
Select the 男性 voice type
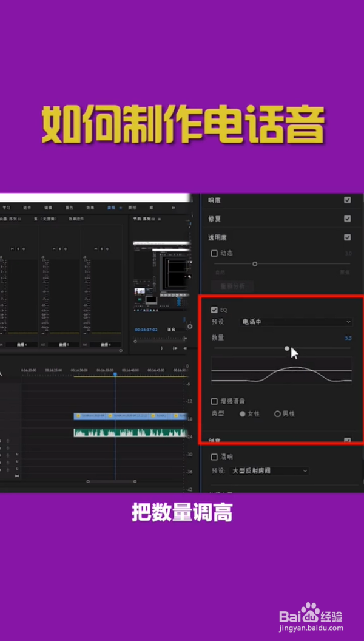coord(277,414)
